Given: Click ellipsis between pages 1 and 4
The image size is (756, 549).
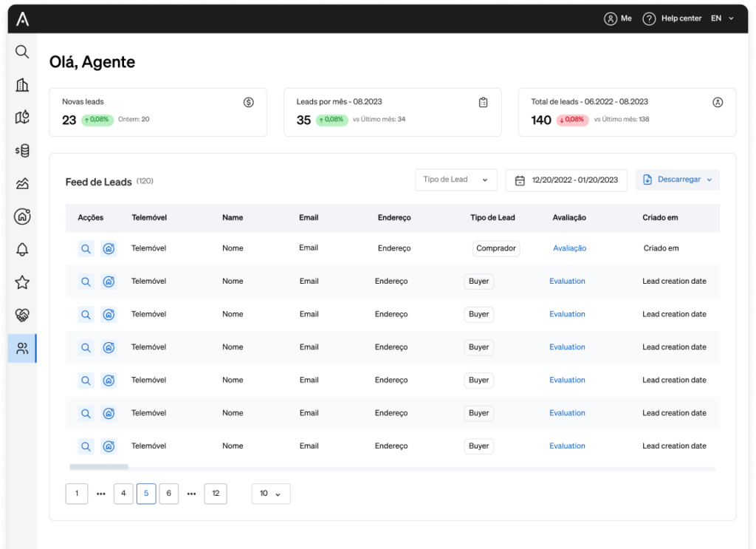Looking at the screenshot, I should pos(100,494).
